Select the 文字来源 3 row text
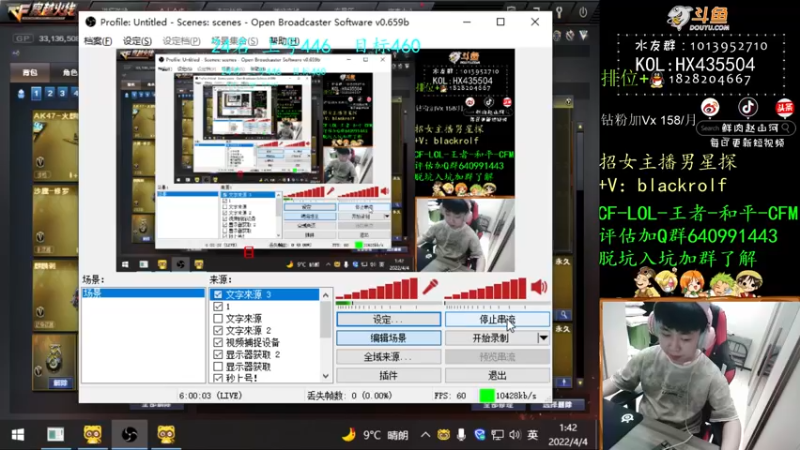Image resolution: width=800 pixels, height=450 pixels. pos(248,294)
